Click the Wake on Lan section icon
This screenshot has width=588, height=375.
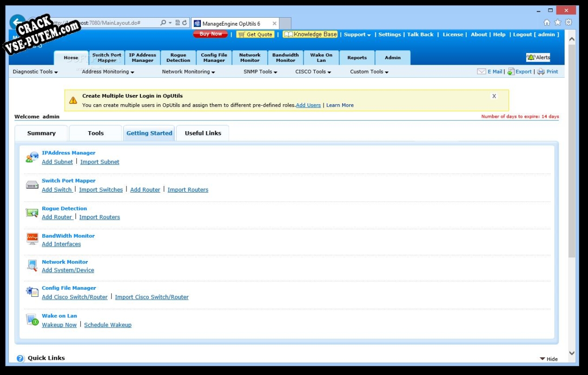tap(32, 320)
